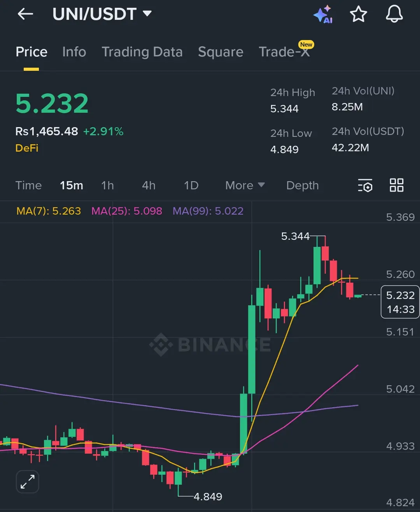Tap the 5.369 price axis label
Screen dimensions: 420x512
400,217
